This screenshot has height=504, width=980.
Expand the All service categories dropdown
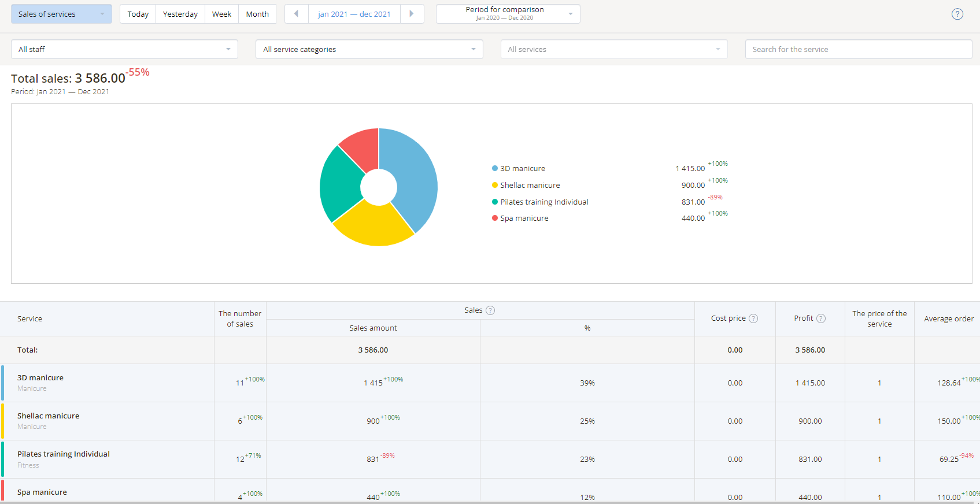pyautogui.click(x=369, y=49)
